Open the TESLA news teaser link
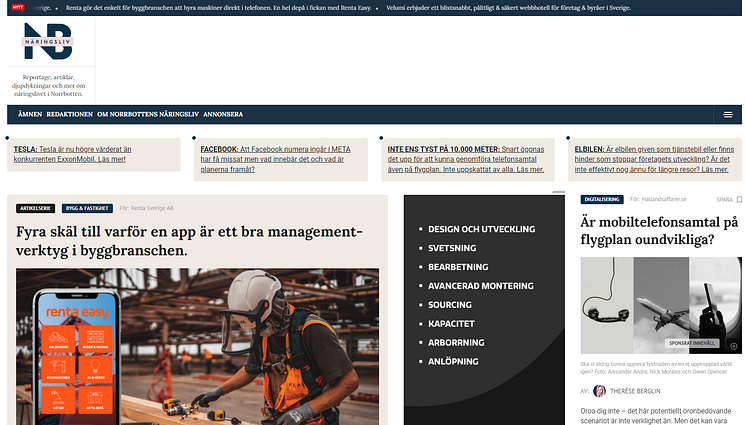 tap(92, 154)
